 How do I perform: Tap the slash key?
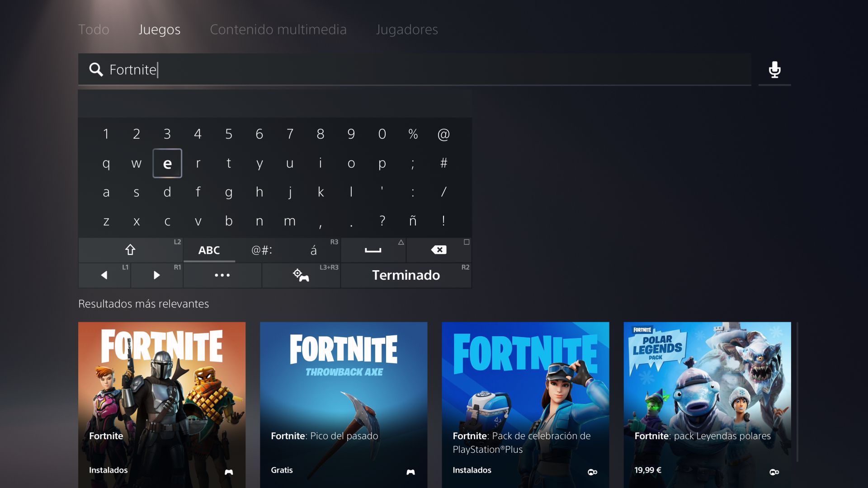(443, 192)
